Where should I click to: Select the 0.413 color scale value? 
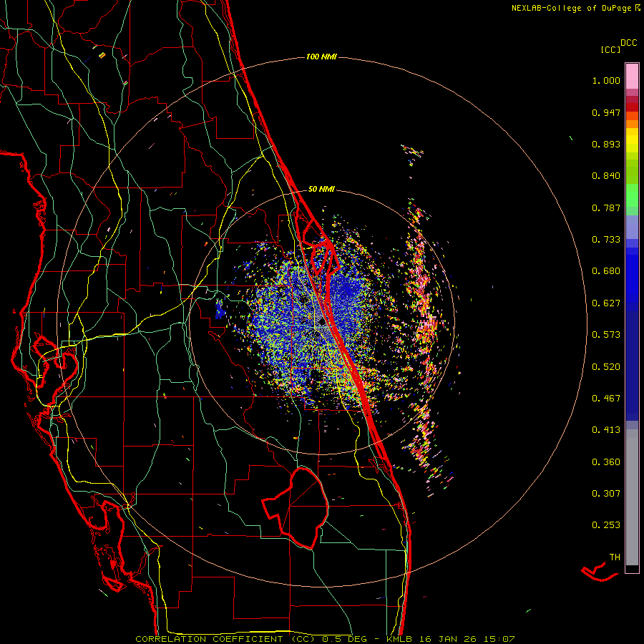606,430
